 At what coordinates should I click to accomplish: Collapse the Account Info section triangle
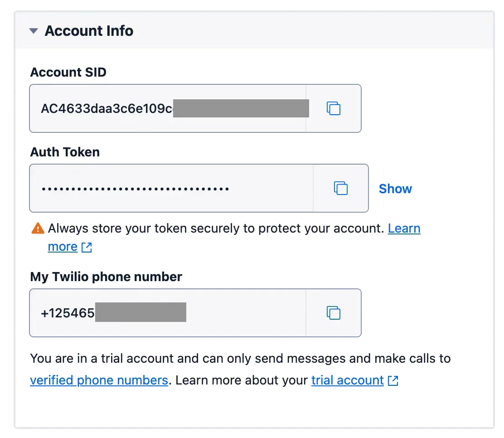click(33, 31)
